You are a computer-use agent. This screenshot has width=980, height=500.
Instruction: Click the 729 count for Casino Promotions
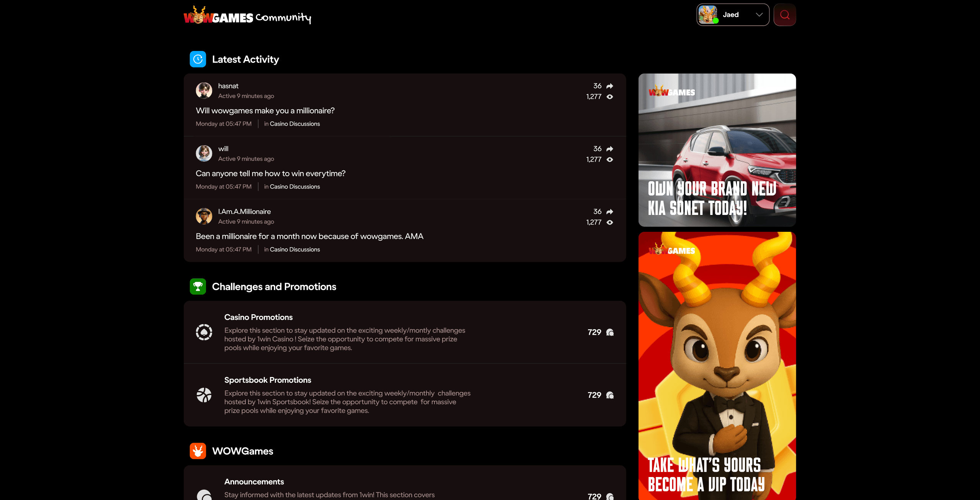coord(595,332)
